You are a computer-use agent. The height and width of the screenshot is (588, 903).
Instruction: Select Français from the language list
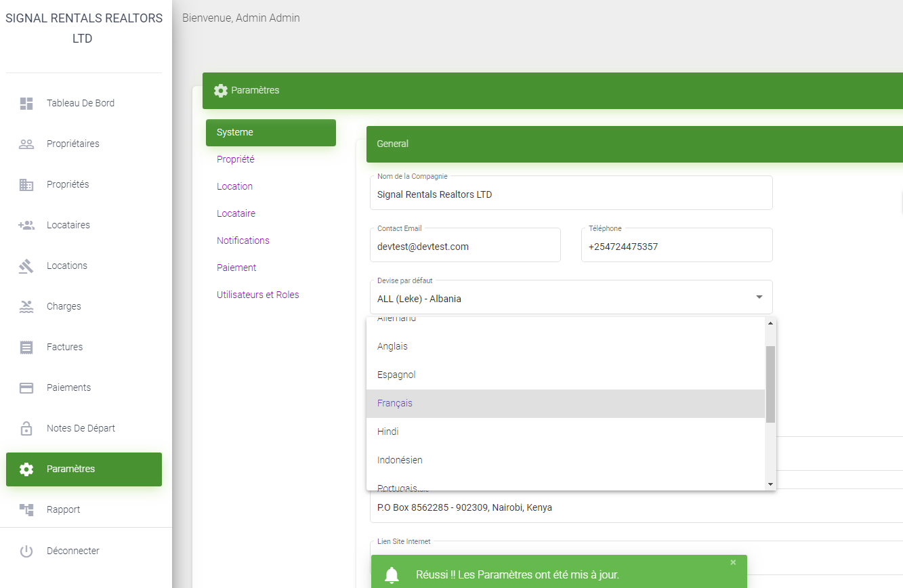(x=395, y=402)
